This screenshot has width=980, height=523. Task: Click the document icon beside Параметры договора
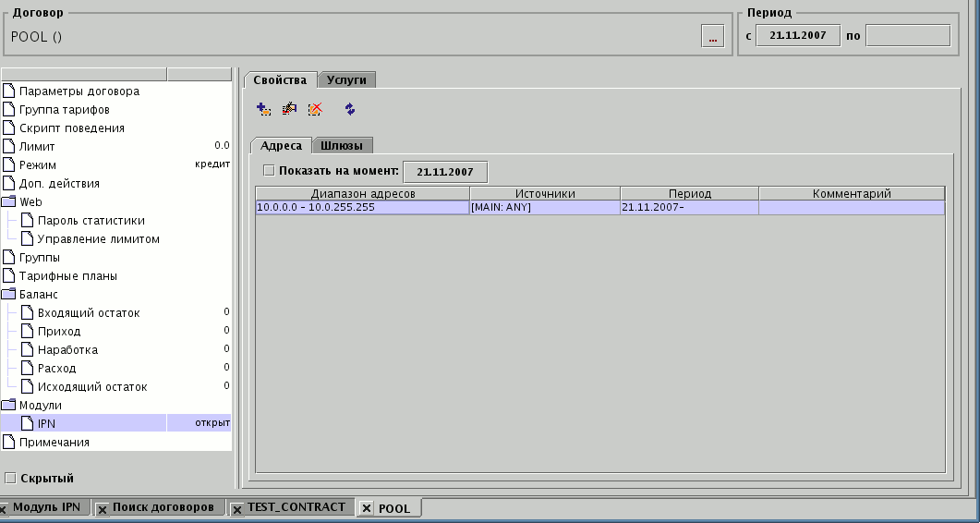point(9,91)
